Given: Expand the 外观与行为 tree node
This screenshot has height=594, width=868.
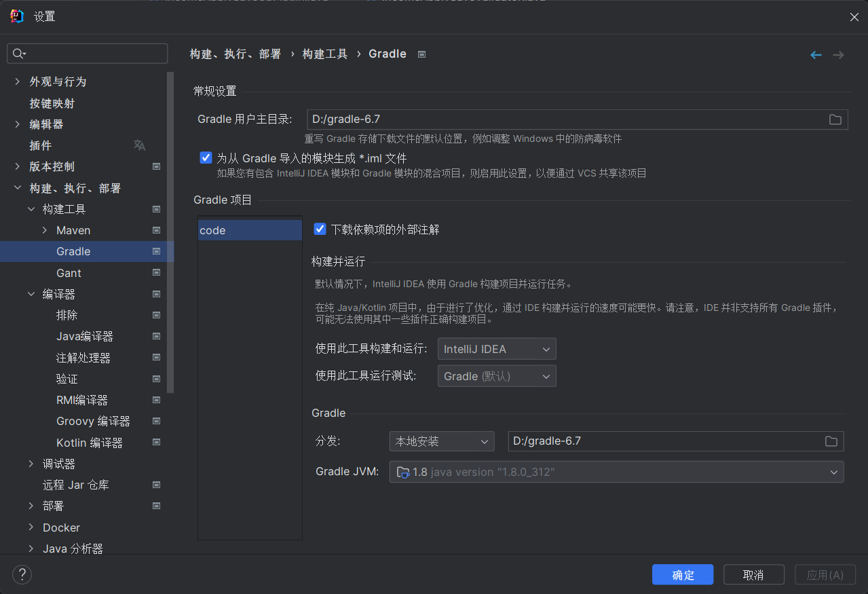Looking at the screenshot, I should click(x=18, y=81).
